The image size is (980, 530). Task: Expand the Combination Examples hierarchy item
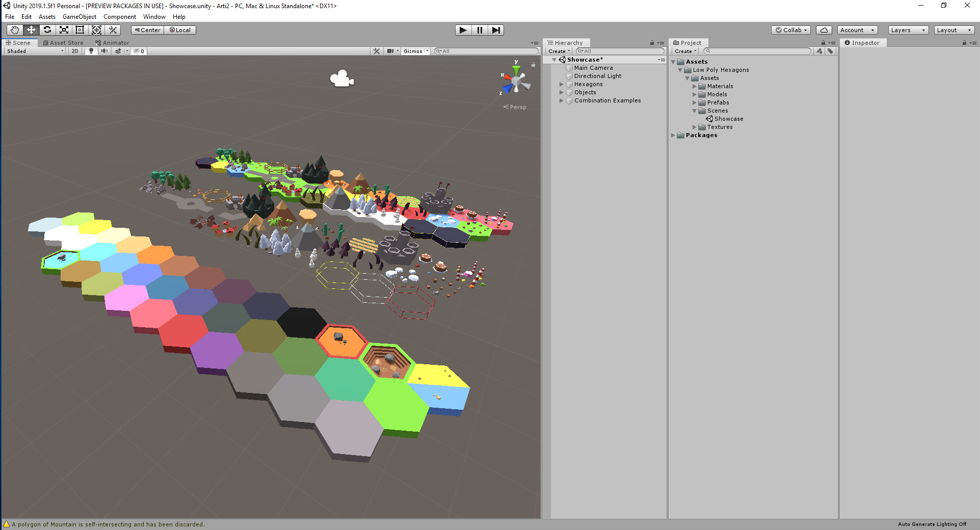click(561, 100)
